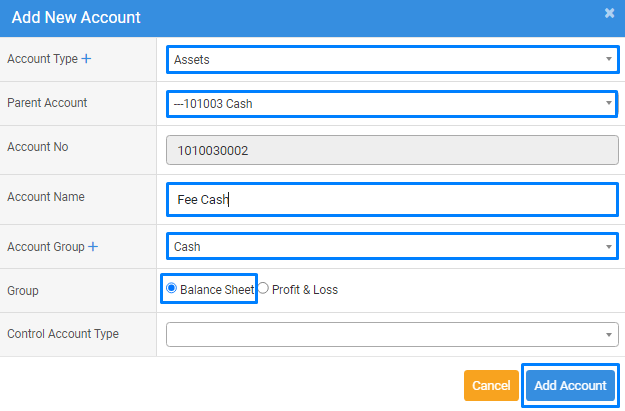The image size is (625, 411).
Task: Choose the Profit & Loss radio option
Action: tap(264, 289)
